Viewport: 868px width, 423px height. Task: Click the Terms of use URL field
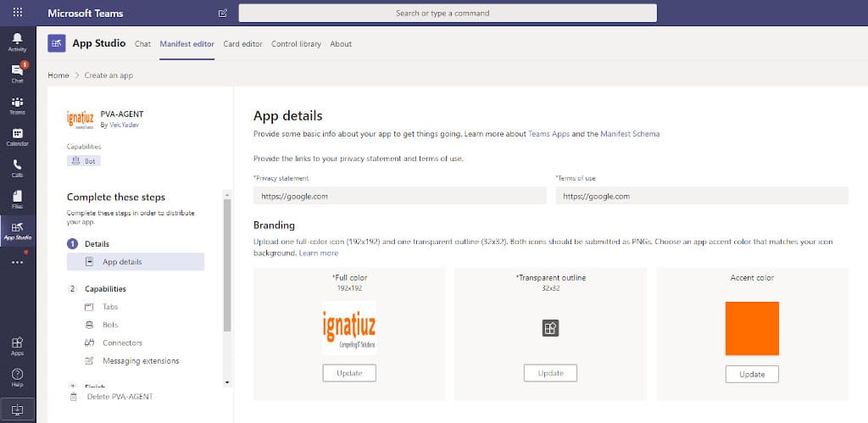click(702, 196)
